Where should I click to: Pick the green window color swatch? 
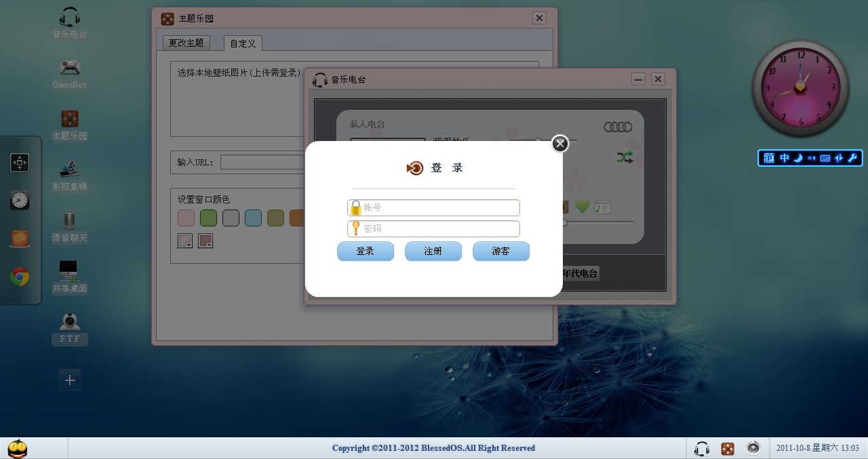tap(208, 218)
